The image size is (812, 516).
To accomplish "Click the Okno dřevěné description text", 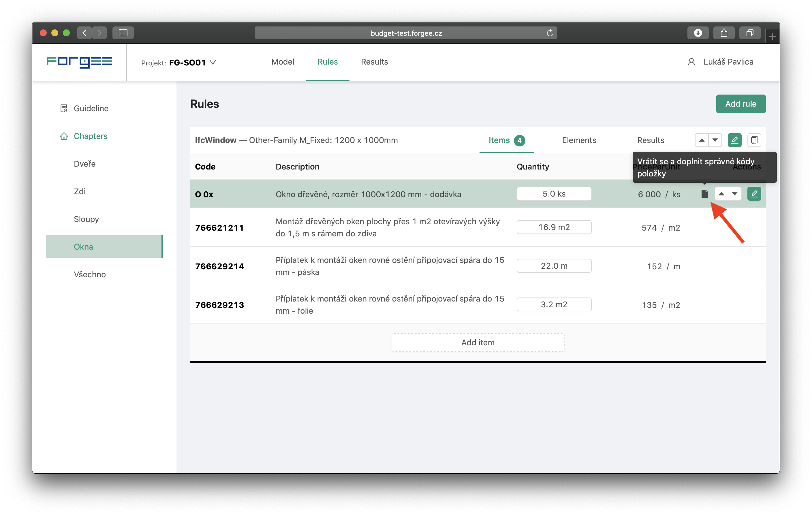I will [368, 195].
